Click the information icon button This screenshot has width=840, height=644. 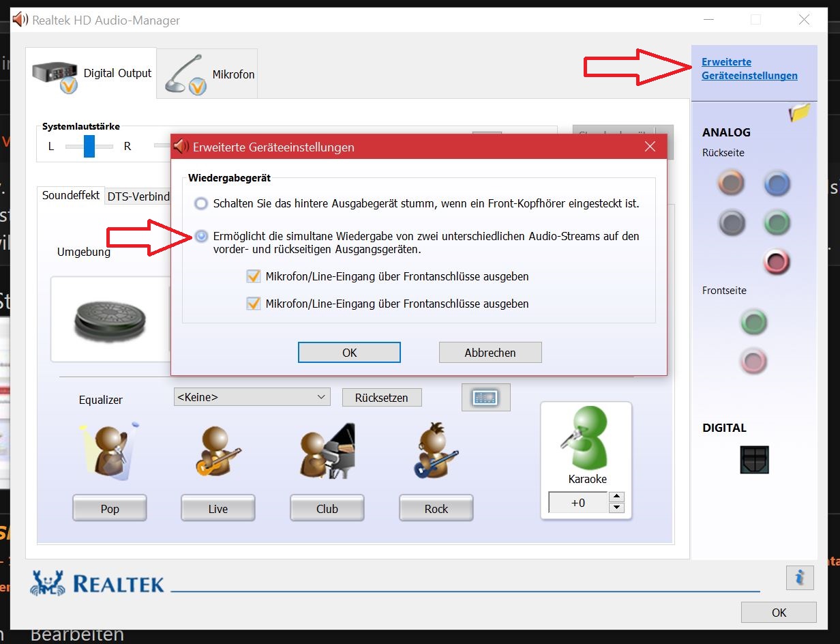(800, 578)
